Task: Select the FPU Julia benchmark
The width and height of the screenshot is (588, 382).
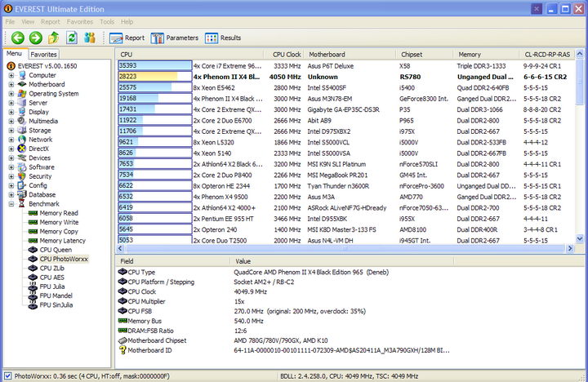Action: click(51, 286)
